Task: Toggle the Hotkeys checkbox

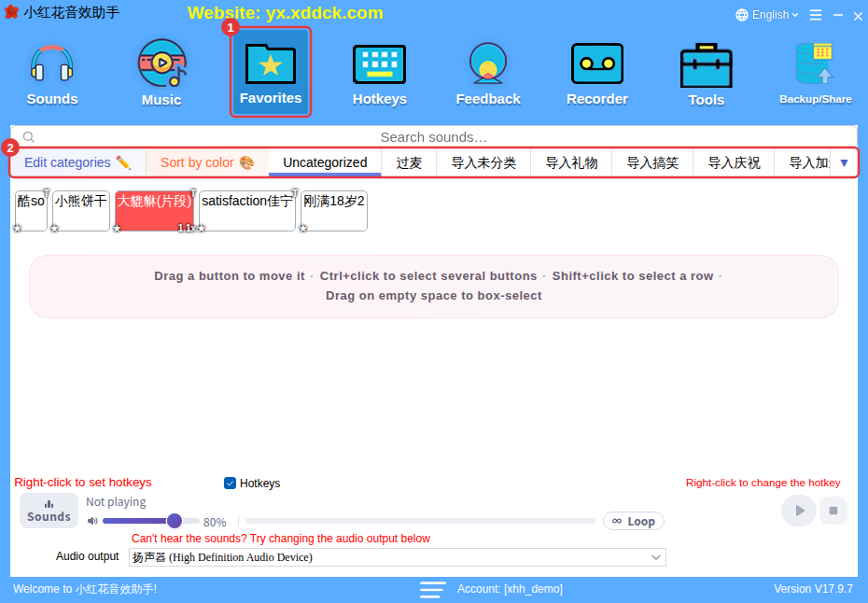Action: 230,484
